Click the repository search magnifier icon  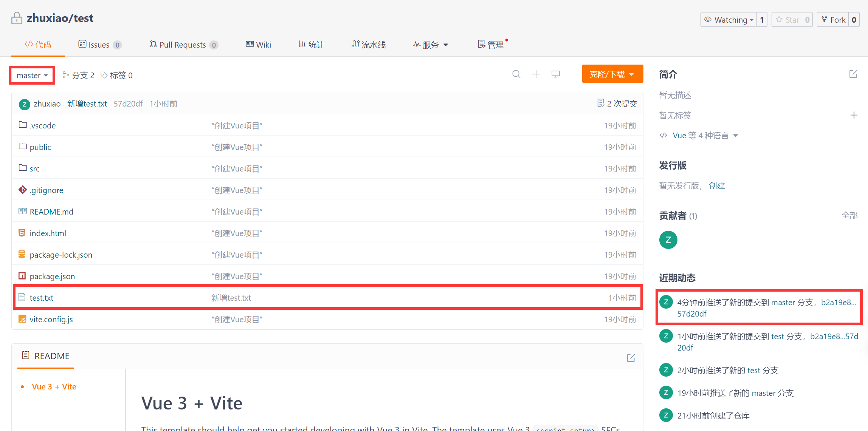click(x=516, y=74)
